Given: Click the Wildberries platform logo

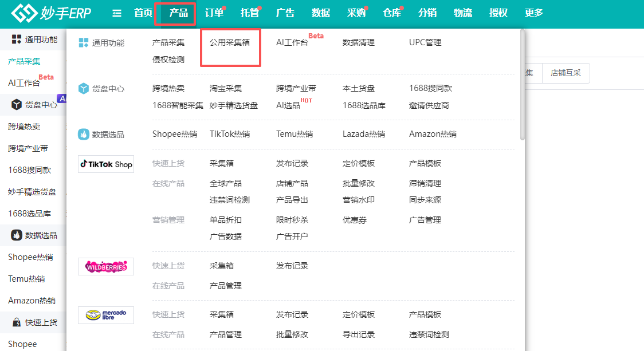Looking at the screenshot, I should coord(105,266).
